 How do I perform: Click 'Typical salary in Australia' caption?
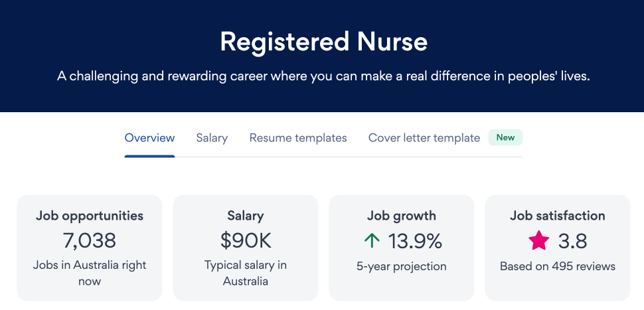click(x=246, y=273)
